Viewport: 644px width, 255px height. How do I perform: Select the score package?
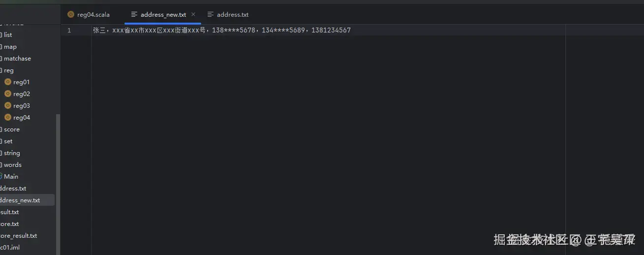(12, 129)
